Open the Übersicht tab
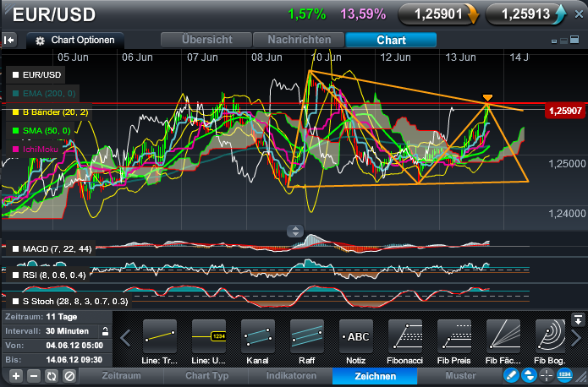The height and width of the screenshot is (387, 588). (206, 40)
